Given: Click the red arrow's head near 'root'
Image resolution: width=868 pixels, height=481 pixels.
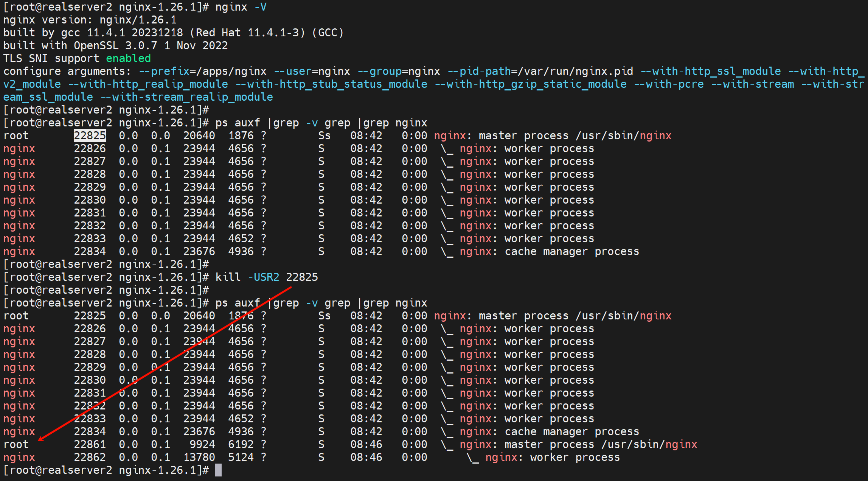Looking at the screenshot, I should tap(41, 440).
